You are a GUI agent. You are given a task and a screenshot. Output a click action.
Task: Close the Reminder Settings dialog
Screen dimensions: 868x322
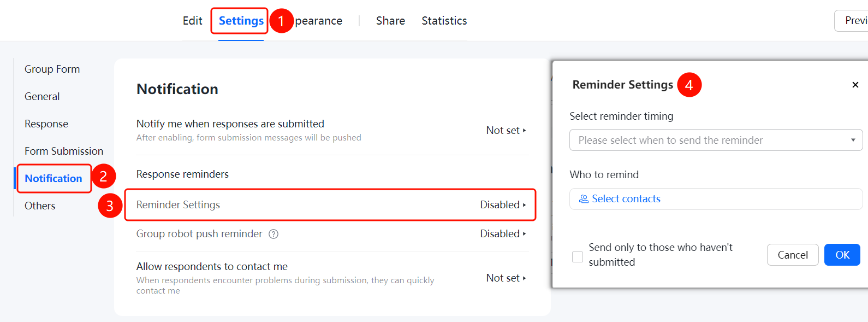pos(855,85)
